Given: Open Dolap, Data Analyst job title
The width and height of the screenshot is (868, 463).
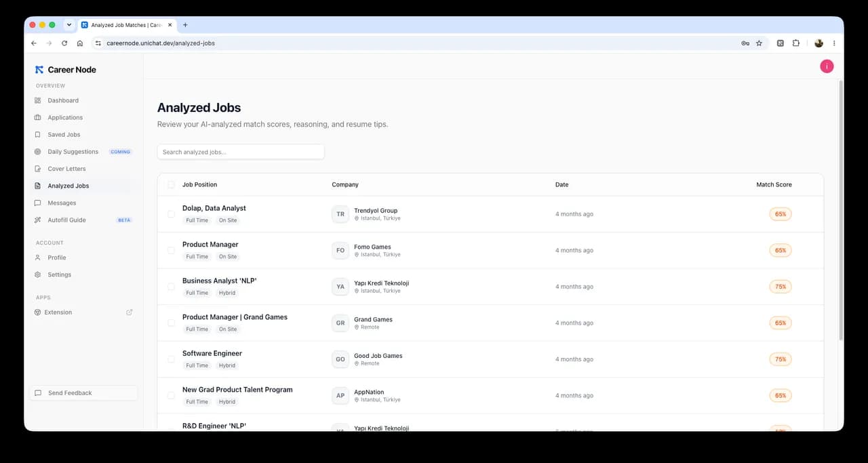Looking at the screenshot, I should pos(214,208).
